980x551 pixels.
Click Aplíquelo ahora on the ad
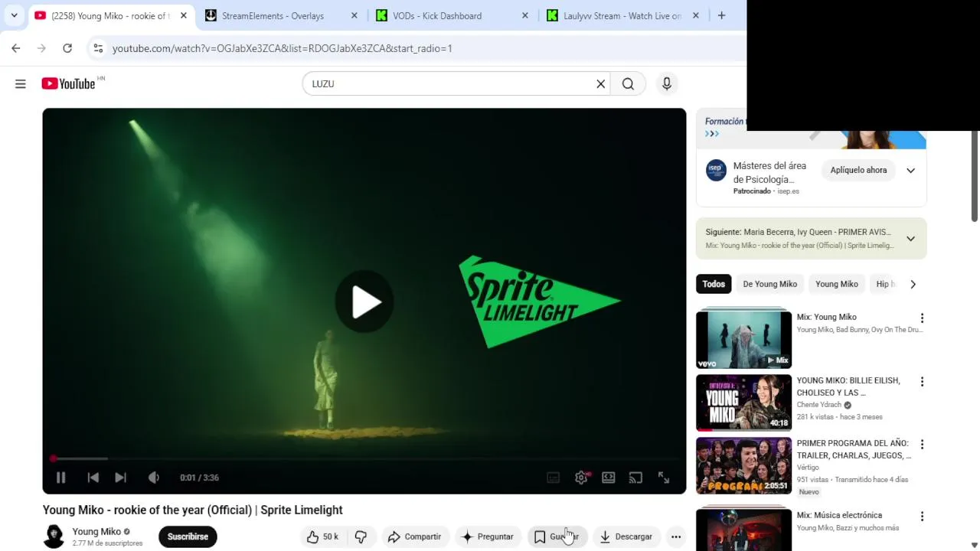(x=858, y=170)
